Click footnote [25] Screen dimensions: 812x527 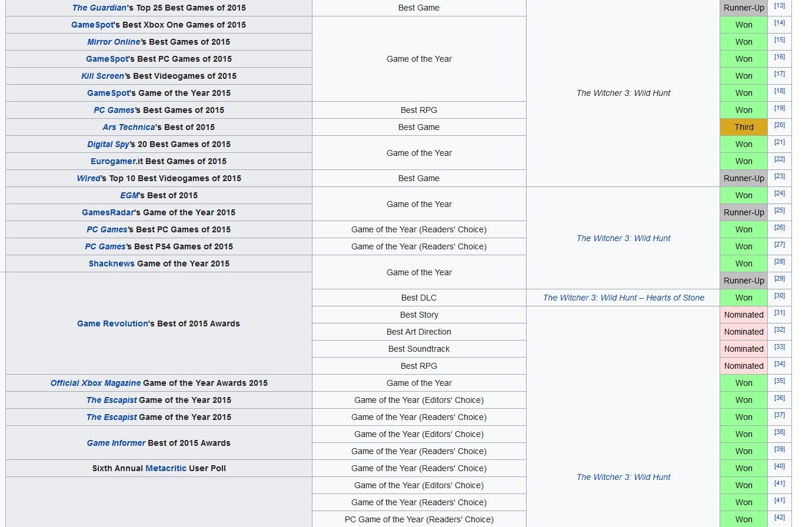pos(780,211)
